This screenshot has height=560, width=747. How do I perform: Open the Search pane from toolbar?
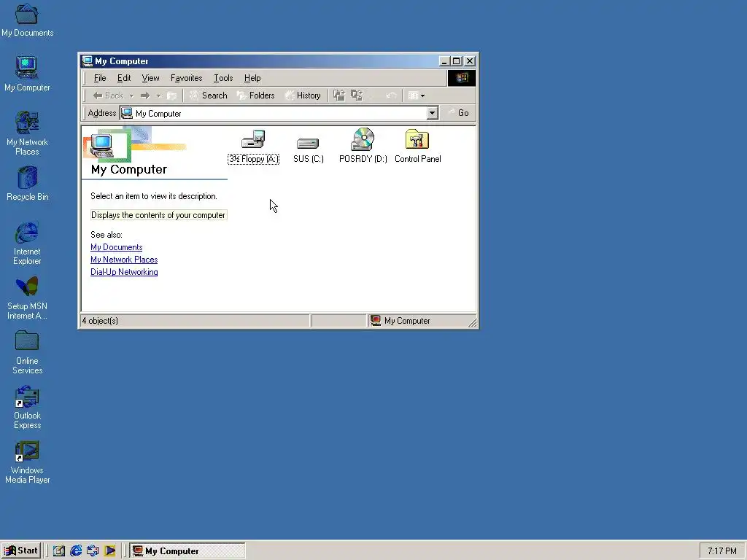[x=208, y=96]
